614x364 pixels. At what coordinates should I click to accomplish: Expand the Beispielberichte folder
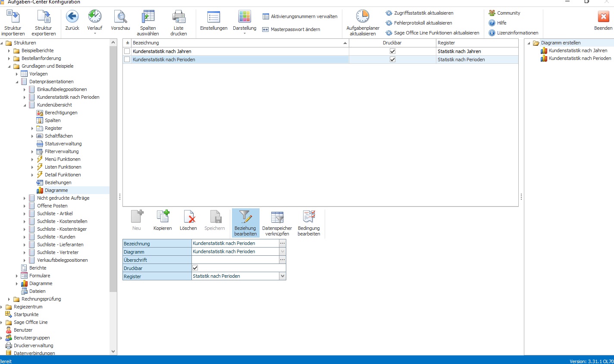(9, 50)
